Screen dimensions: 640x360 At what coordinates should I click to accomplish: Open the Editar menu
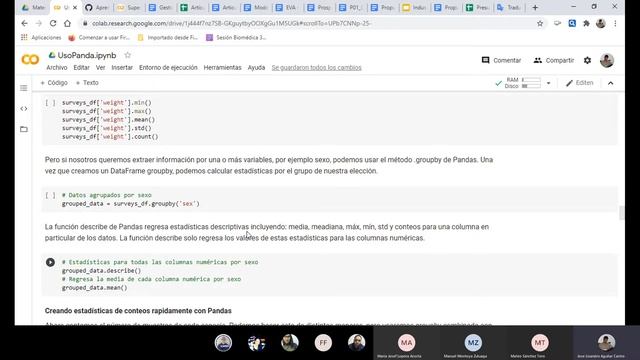coord(81,68)
